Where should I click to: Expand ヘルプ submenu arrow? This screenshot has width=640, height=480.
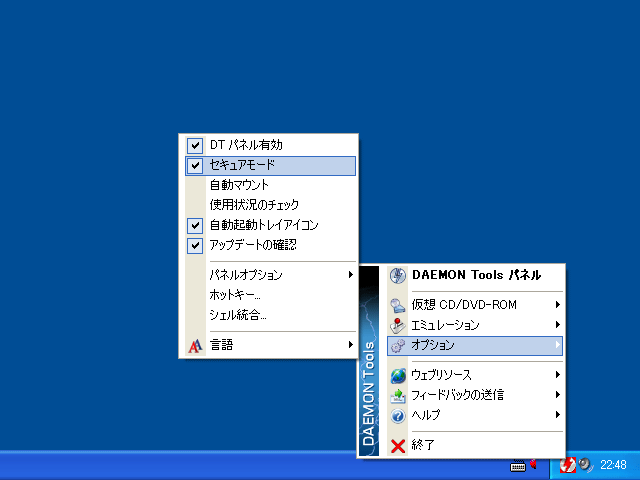558,415
